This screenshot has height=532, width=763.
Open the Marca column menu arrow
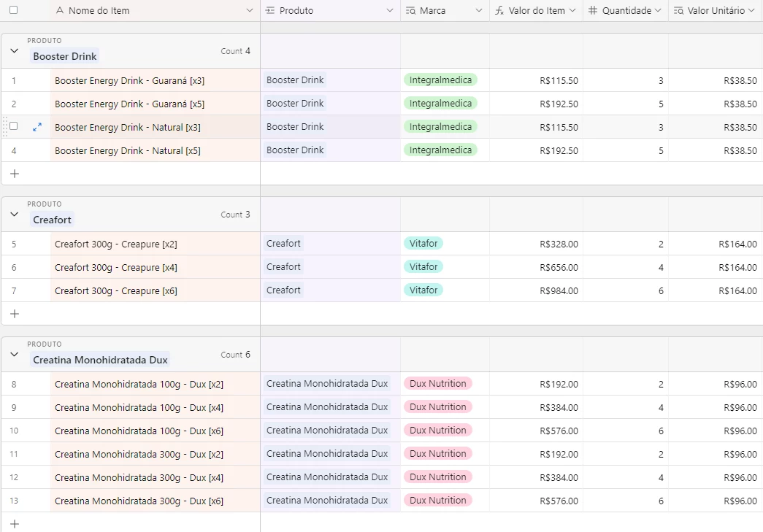coord(479,10)
